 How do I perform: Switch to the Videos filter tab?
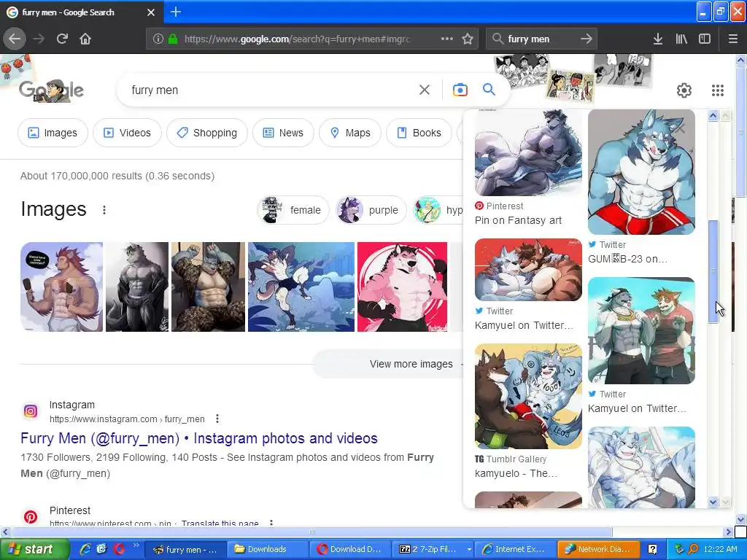pos(127,133)
